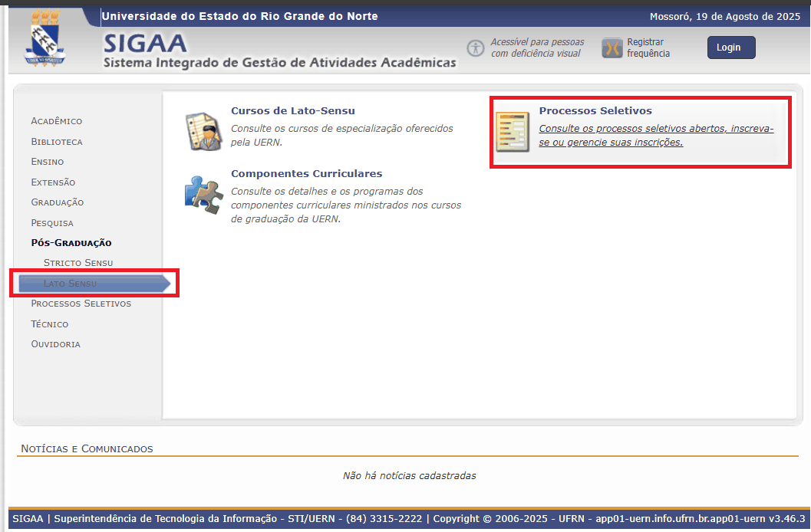Click the visual accessibility icon

click(x=476, y=48)
